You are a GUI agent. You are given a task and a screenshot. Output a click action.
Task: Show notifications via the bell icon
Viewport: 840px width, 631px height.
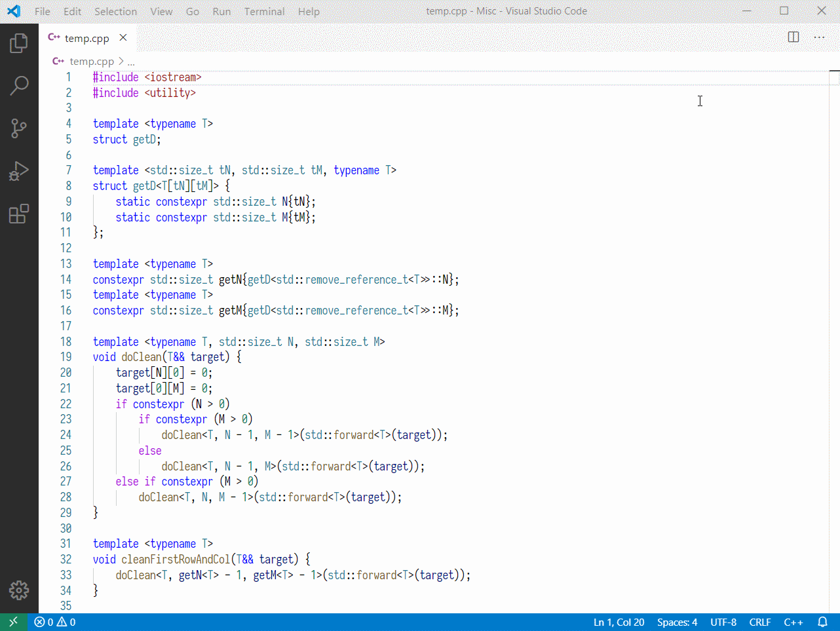click(x=822, y=622)
